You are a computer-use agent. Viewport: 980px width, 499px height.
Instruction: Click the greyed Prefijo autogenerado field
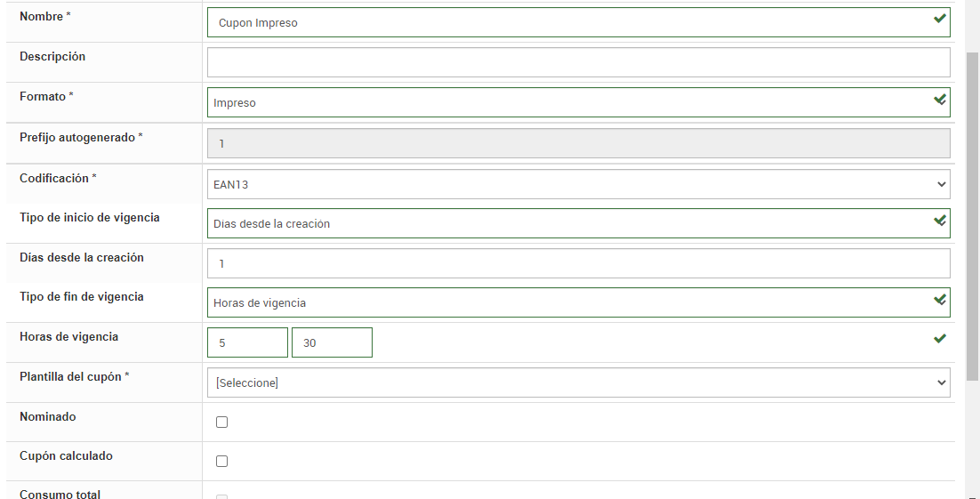coord(578,143)
